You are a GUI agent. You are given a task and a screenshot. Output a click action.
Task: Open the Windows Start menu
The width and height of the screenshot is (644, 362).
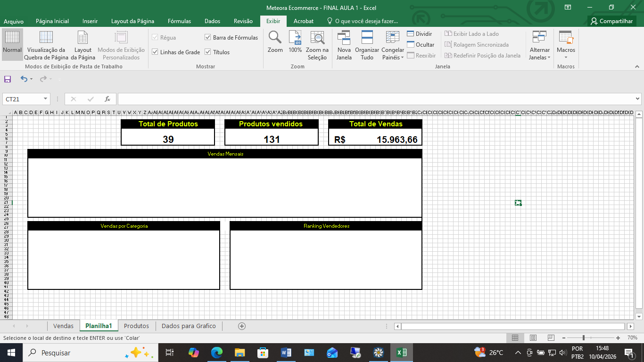[x=11, y=353]
